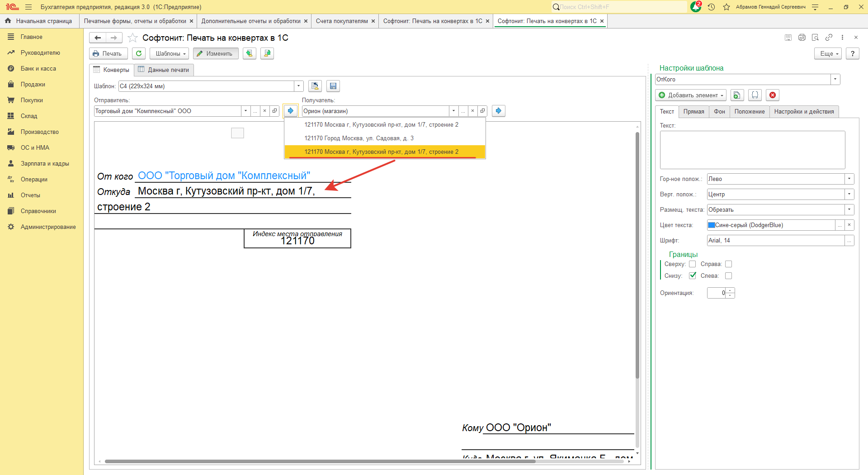Screen dimensions: 868x475
Task: Enable the Справа border checkbox
Action: [x=728, y=264]
